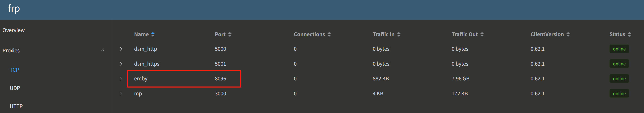
Task: Click the Traffic In sort icon
Action: (x=399, y=34)
